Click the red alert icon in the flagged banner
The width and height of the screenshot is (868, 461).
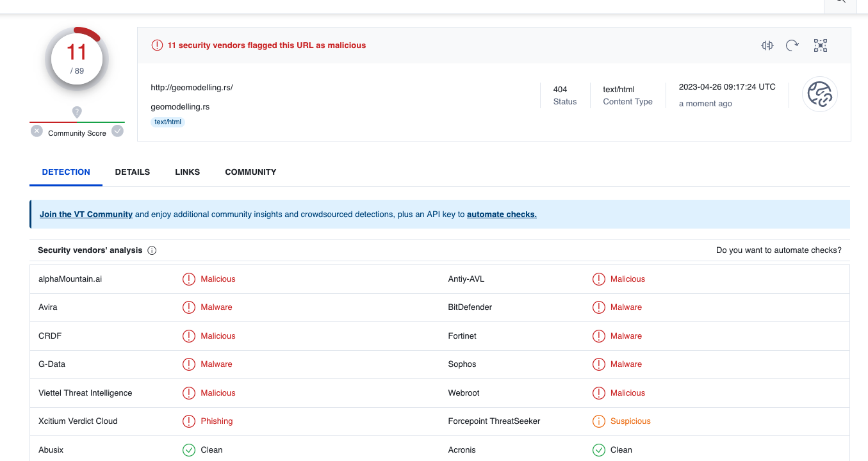(157, 45)
